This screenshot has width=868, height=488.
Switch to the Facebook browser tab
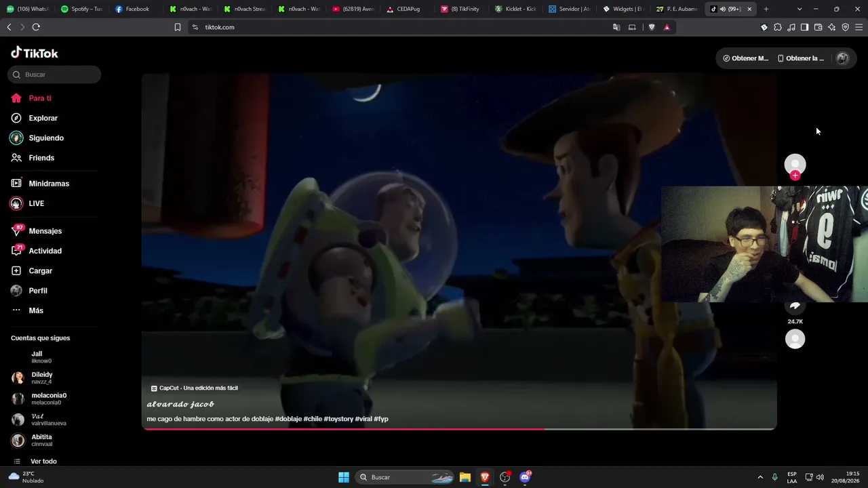click(x=132, y=9)
